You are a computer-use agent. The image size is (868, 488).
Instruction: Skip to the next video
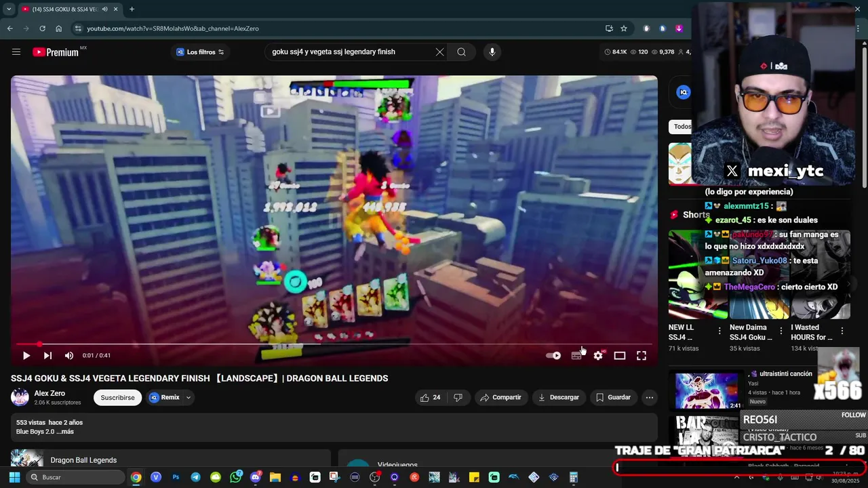[47, 355]
